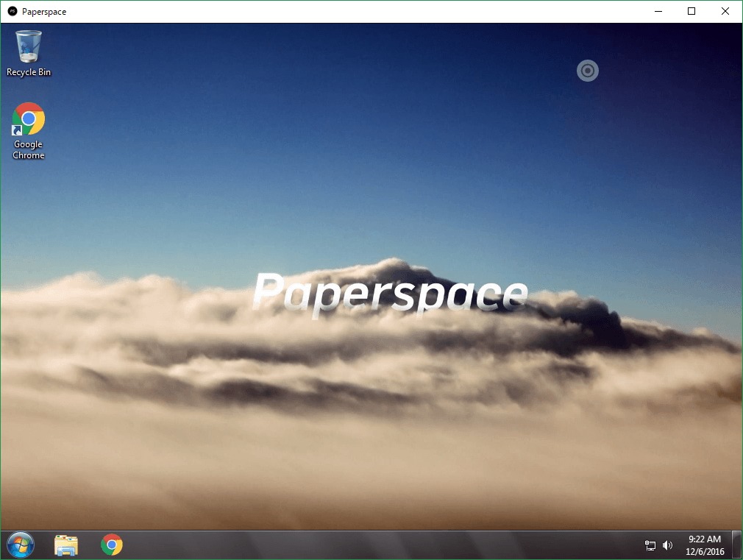Screen dimensions: 743x560
Task: Click the Show desktop strip at the taskbar end
Action: click(x=737, y=545)
